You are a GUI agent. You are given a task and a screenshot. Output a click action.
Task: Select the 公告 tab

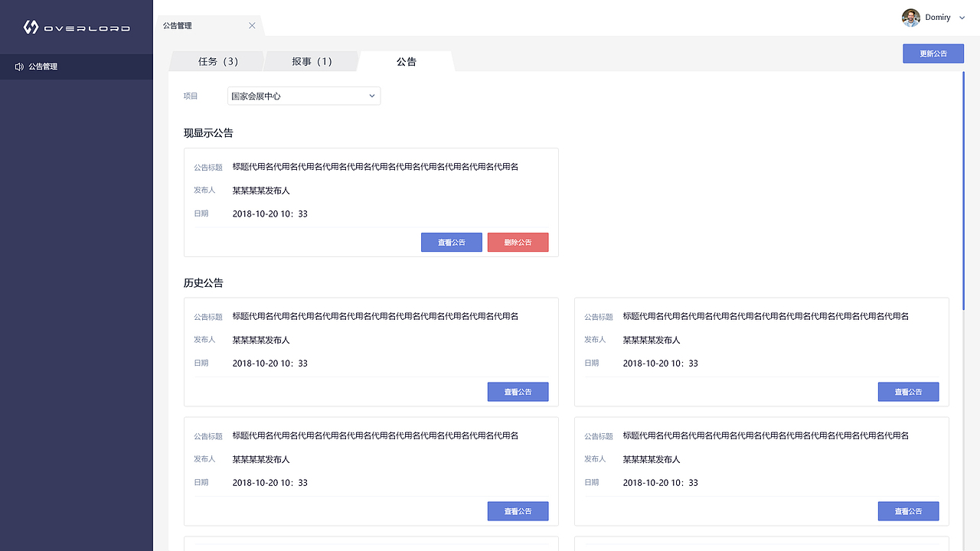pos(406,61)
